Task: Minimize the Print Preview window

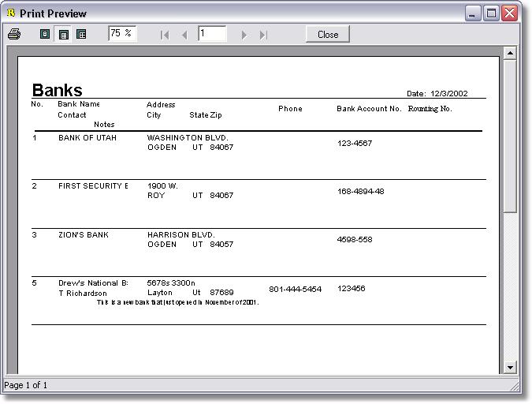Action: pyautogui.click(x=472, y=13)
